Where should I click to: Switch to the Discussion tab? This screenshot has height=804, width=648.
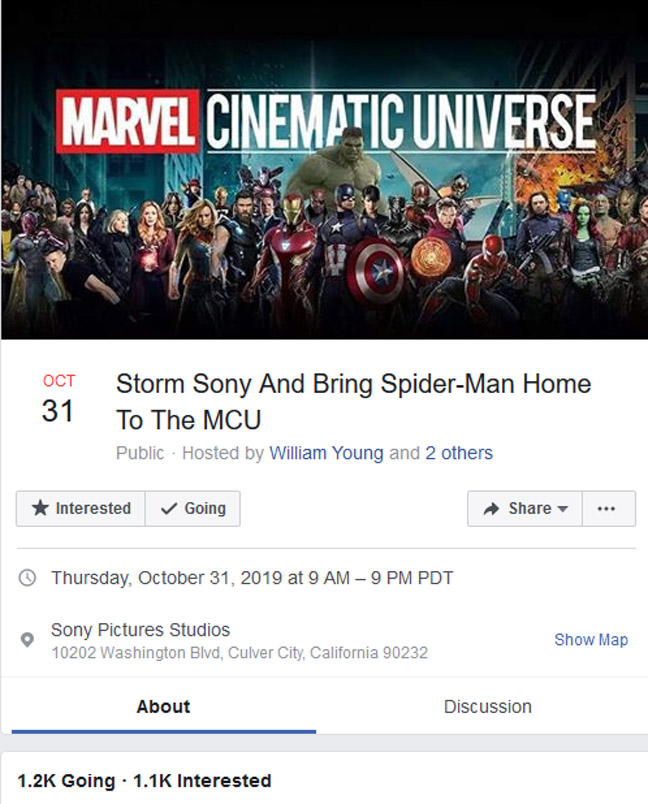tap(487, 707)
